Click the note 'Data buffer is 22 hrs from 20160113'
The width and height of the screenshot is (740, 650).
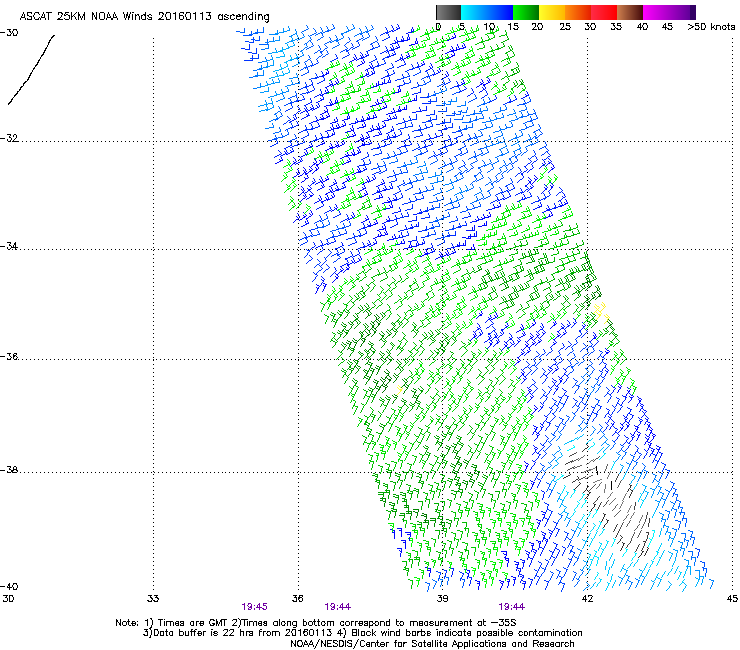pyautogui.click(x=243, y=633)
